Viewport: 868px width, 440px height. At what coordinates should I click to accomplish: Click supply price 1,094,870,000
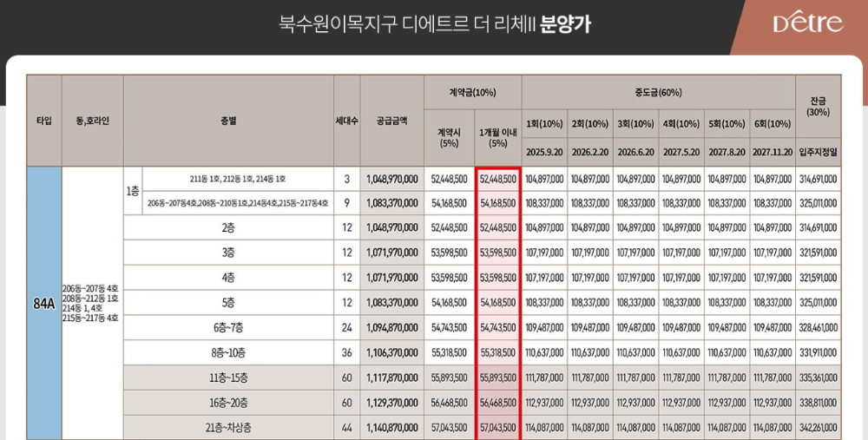(392, 328)
